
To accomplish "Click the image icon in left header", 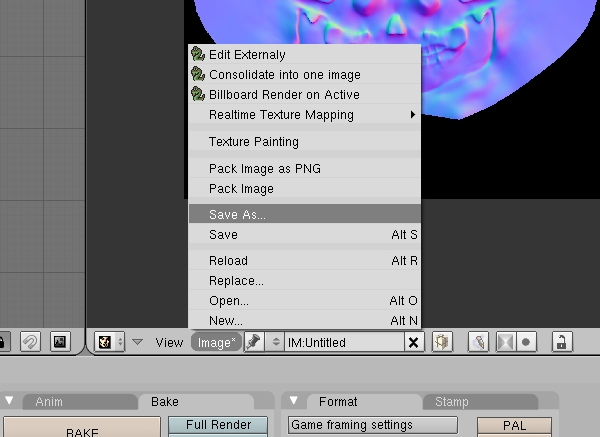I will [x=60, y=342].
